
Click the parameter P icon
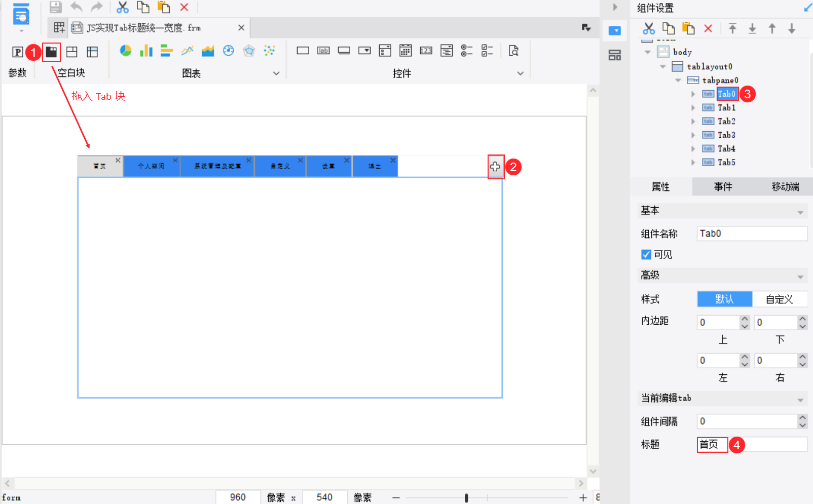(18, 52)
